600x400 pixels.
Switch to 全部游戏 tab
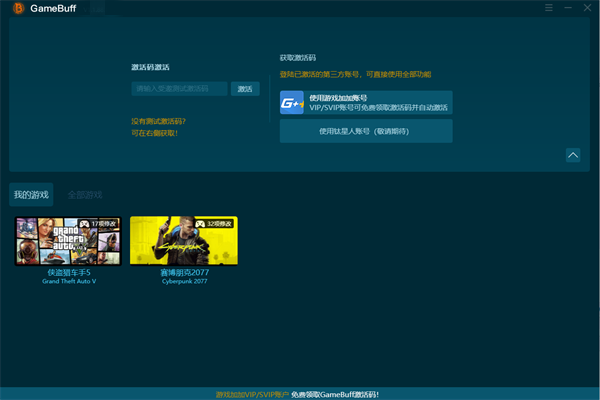[x=84, y=194]
